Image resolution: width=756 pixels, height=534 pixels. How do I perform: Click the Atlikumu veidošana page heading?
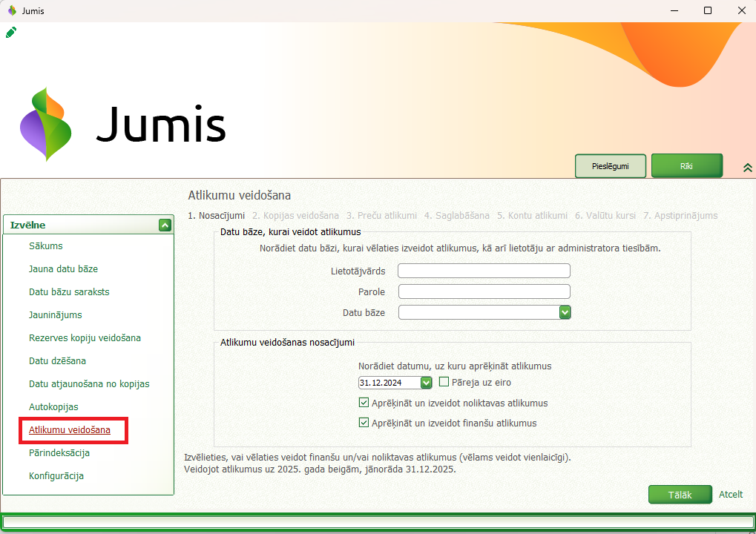point(239,195)
